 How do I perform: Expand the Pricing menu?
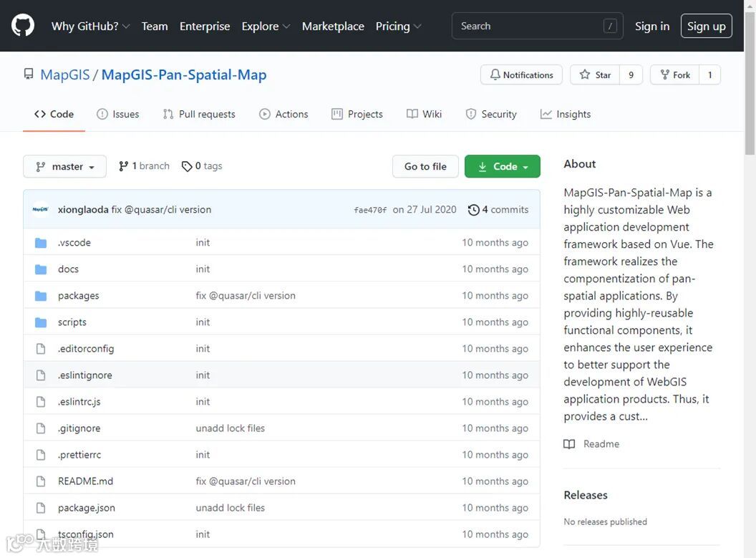[x=398, y=26]
